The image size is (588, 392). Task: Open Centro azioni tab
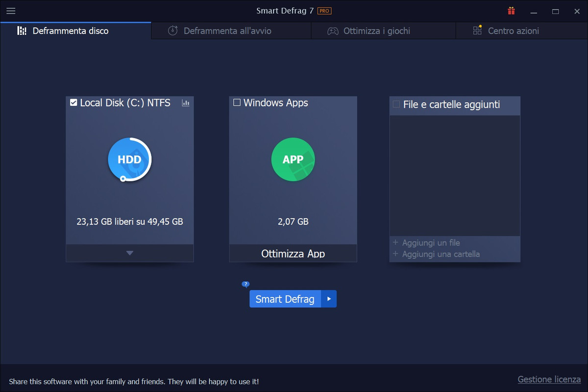click(522, 31)
